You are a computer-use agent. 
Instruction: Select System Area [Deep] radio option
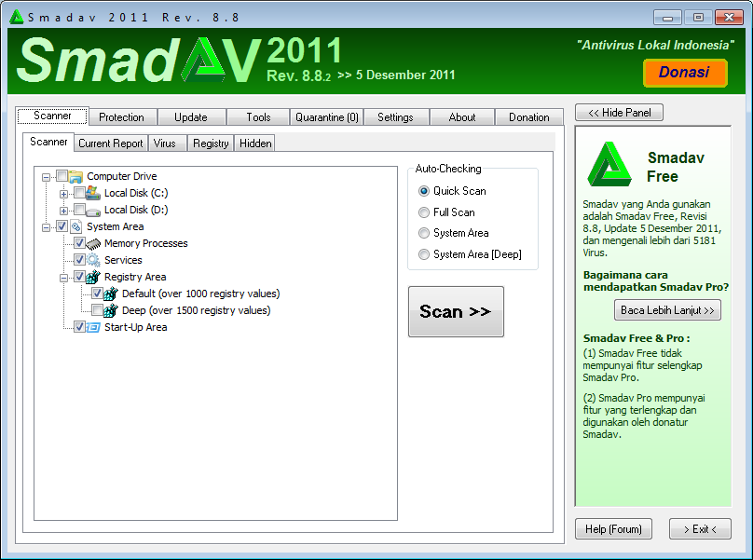coord(423,254)
